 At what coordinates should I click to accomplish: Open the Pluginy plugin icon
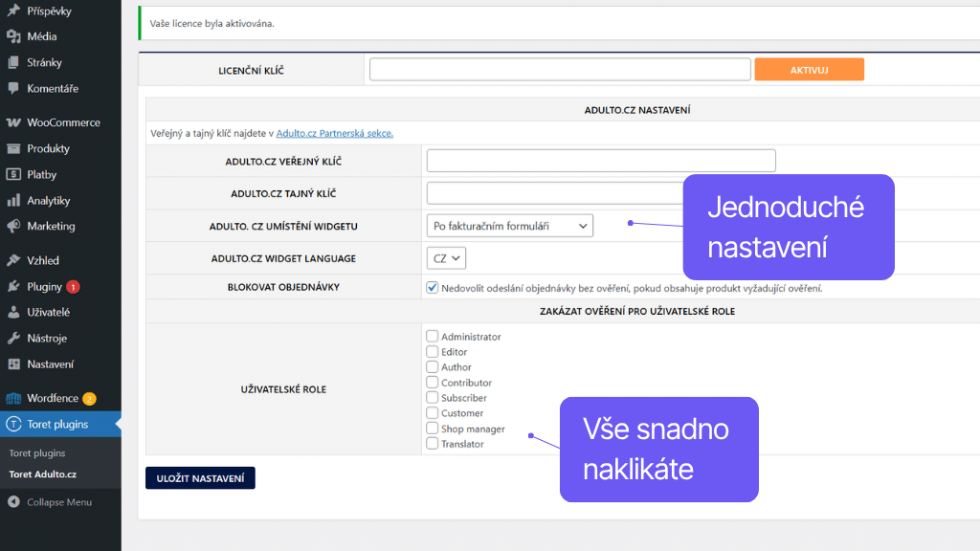point(11,285)
